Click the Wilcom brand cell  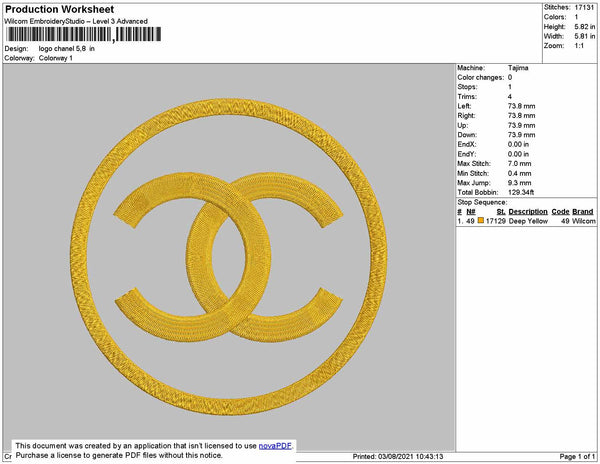click(x=584, y=221)
